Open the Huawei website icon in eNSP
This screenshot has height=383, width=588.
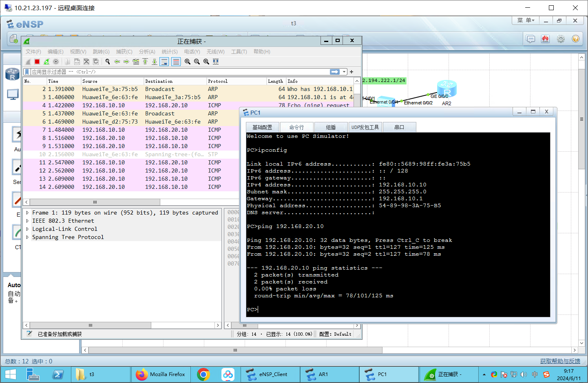[x=546, y=39]
